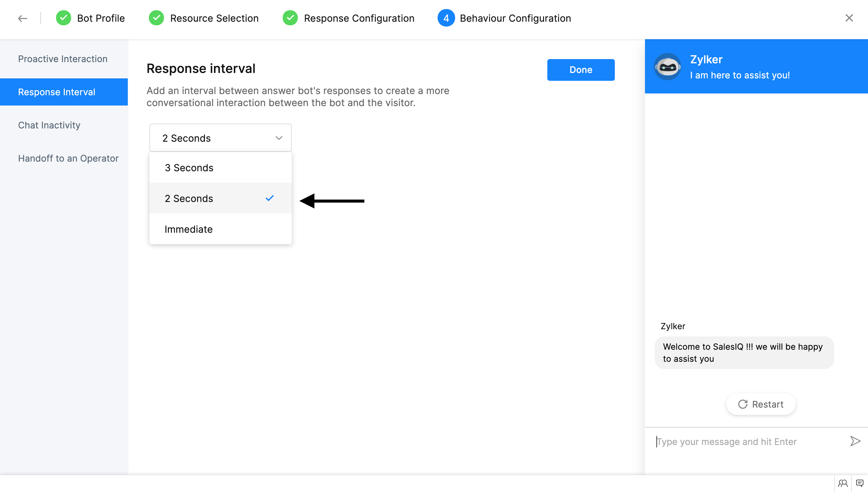Open the visitors icon in bottom bar
This screenshot has height=492, width=868.
coord(843,483)
